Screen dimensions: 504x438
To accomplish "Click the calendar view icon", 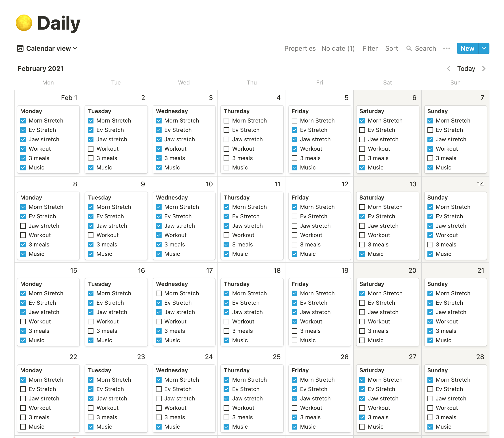I will pyautogui.click(x=20, y=48).
